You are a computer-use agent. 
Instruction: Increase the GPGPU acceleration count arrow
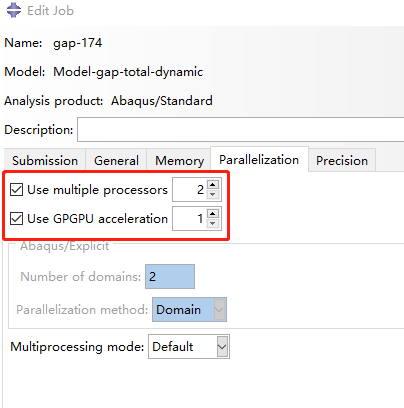(213, 213)
